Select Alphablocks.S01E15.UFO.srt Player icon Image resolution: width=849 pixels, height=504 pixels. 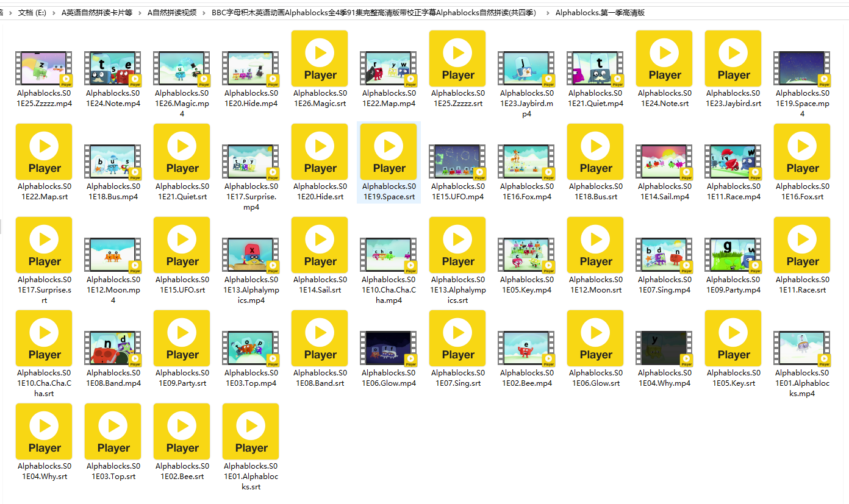[182, 245]
